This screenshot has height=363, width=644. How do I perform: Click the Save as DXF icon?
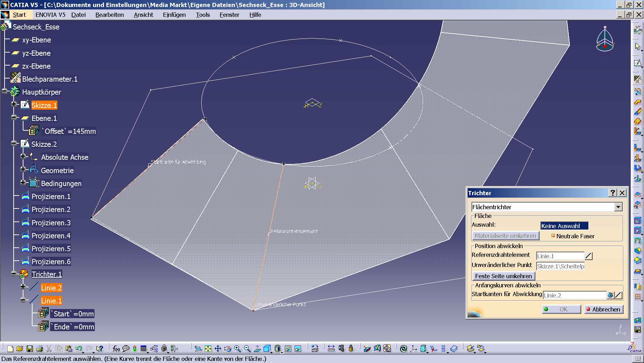pyautogui.click(x=638, y=329)
